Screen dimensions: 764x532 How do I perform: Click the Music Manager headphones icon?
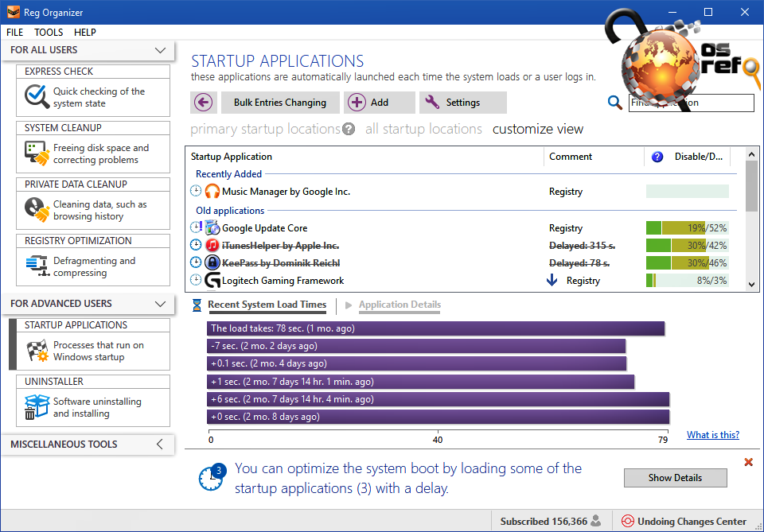212,192
